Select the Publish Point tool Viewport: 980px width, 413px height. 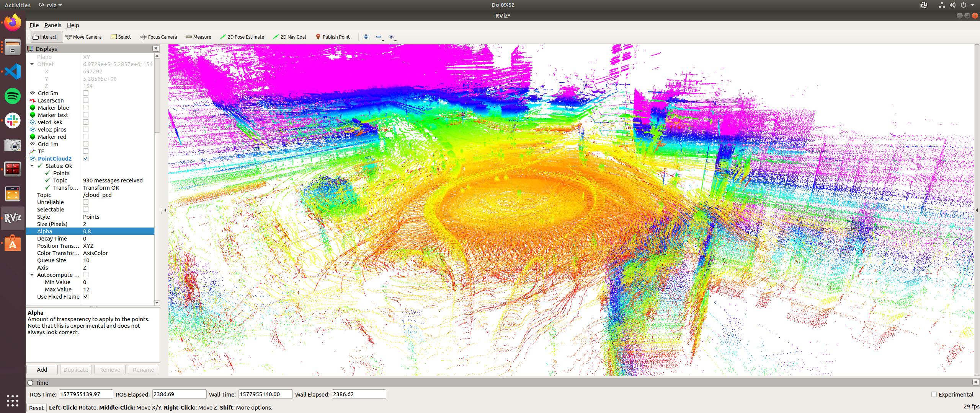[332, 37]
